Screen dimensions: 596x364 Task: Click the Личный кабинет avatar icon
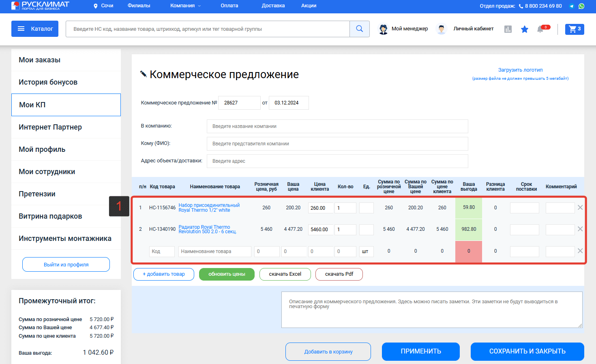[x=442, y=29]
